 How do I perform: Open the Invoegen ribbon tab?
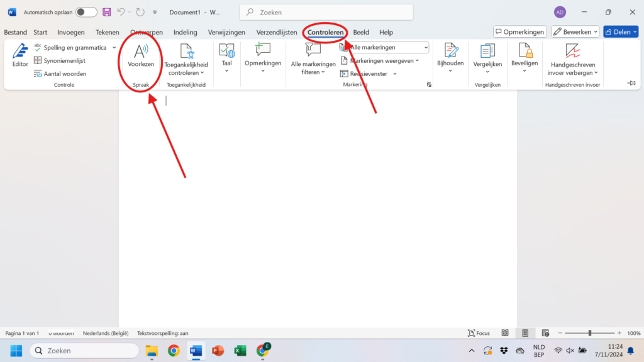pos(70,32)
